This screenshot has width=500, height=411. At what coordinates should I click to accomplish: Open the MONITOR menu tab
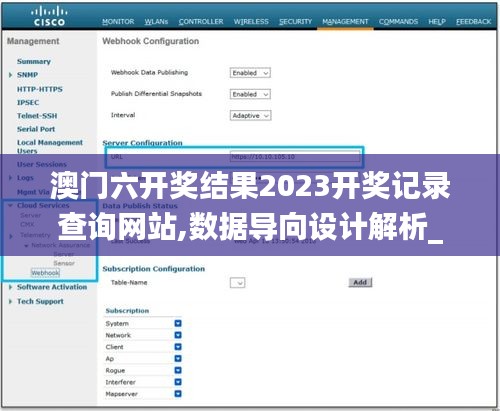[x=118, y=22]
